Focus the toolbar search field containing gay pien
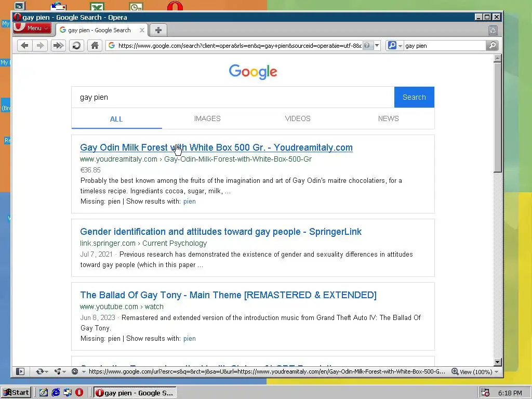This screenshot has height=399, width=532. point(445,46)
